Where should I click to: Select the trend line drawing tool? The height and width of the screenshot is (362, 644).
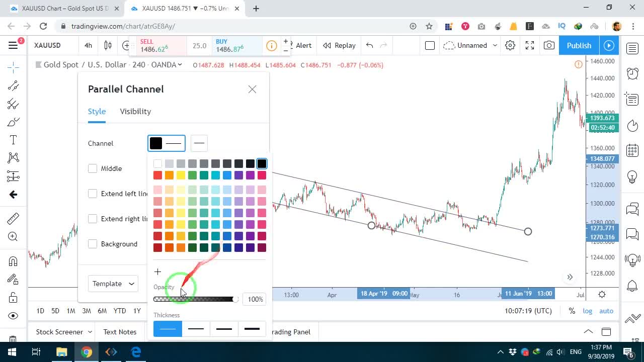(x=13, y=85)
